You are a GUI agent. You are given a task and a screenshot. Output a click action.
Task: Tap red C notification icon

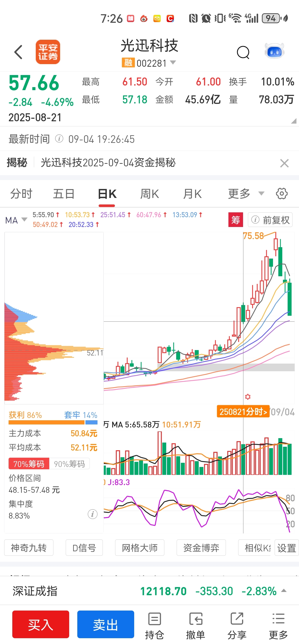click(x=170, y=19)
